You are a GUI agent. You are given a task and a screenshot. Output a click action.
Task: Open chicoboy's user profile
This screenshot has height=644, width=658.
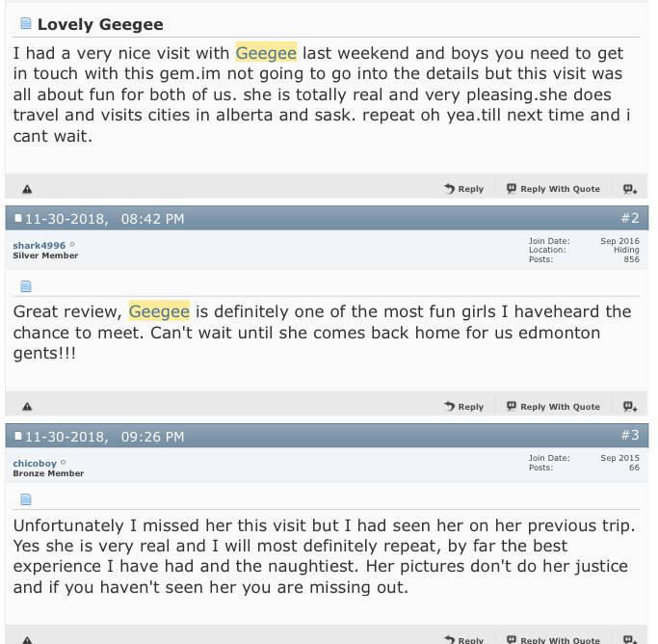(x=35, y=464)
